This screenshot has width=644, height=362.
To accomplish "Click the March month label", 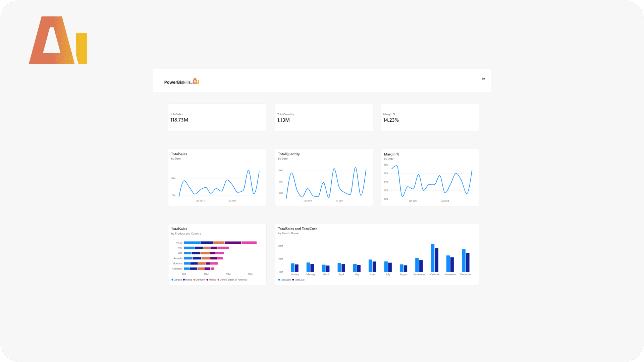I will [326, 275].
